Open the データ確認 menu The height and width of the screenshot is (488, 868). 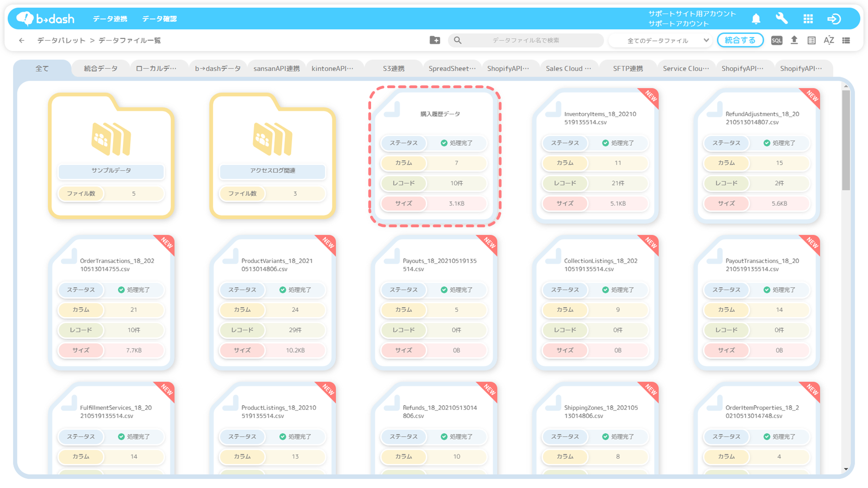pos(159,19)
